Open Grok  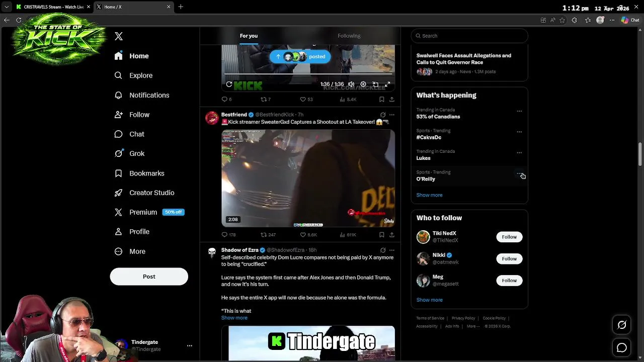coord(130,153)
